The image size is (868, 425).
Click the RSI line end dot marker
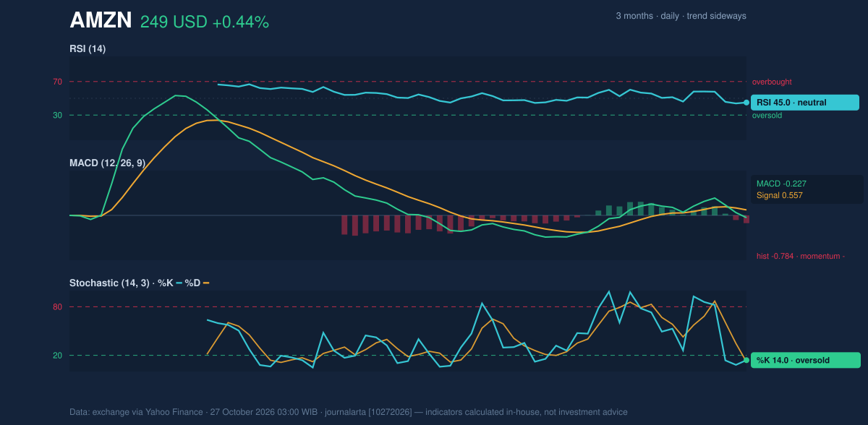[x=746, y=103]
